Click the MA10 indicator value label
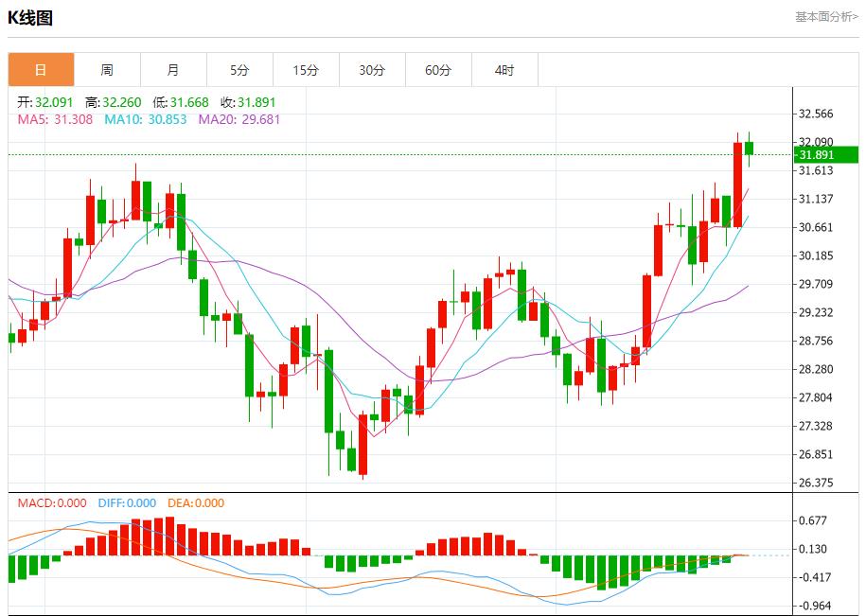The image size is (866, 616). point(145,119)
